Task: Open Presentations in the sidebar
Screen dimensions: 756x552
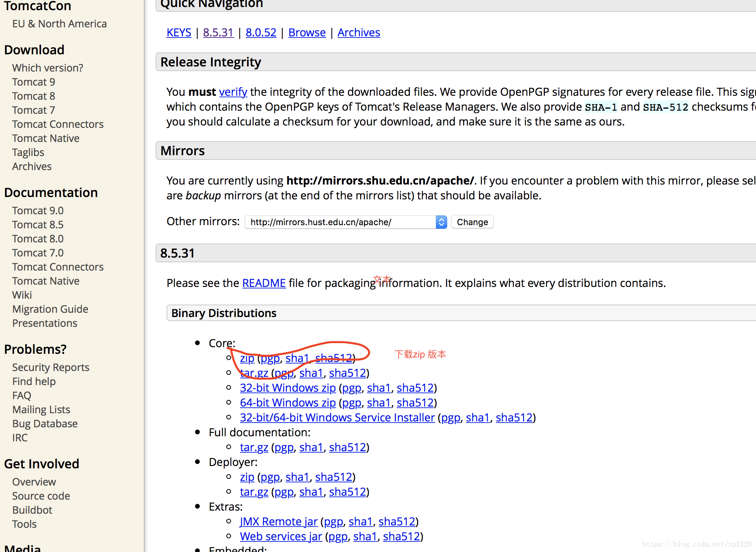Action: [45, 323]
